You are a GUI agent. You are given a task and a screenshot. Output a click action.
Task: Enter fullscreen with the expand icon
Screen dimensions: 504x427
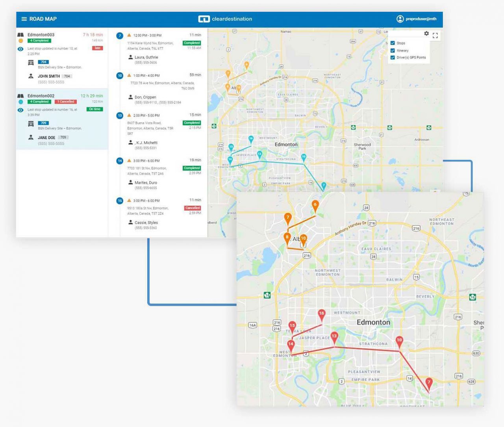[435, 35]
